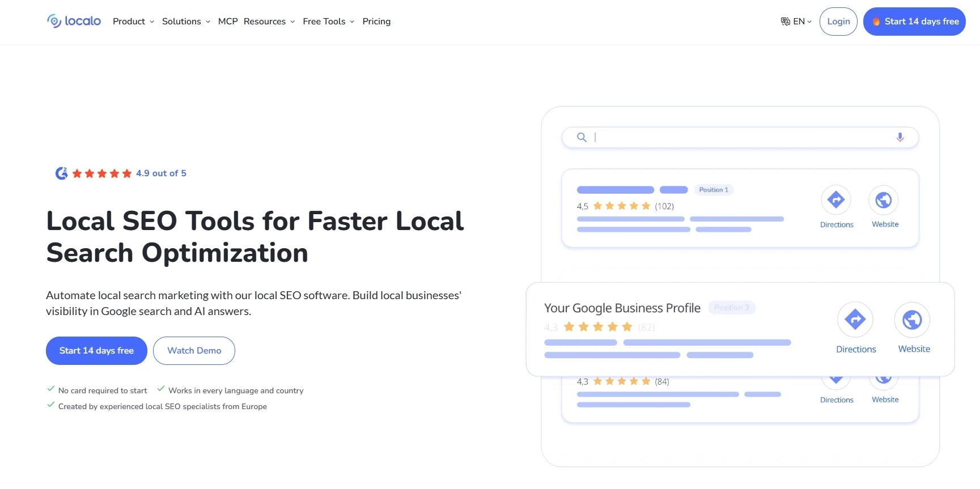Click the flame icon on the header trial button
This screenshot has width=980, height=489.
[876, 22]
